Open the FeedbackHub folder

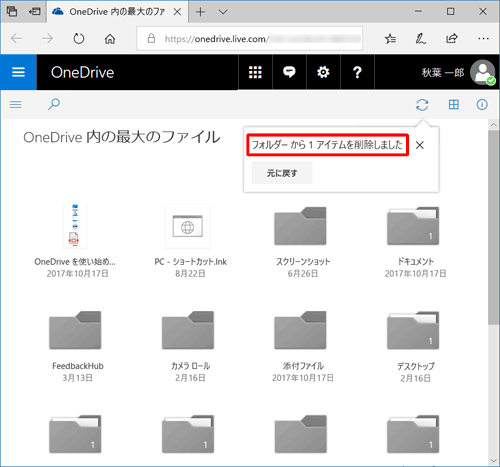[x=77, y=347]
